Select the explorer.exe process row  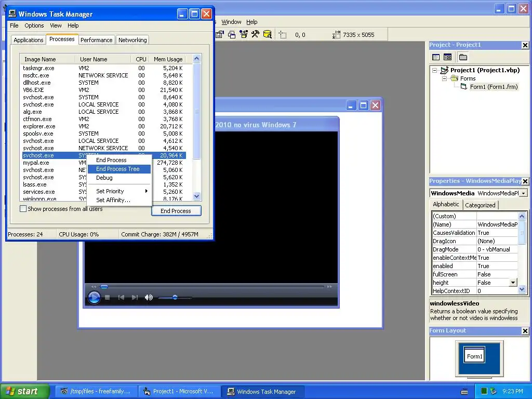pos(103,126)
